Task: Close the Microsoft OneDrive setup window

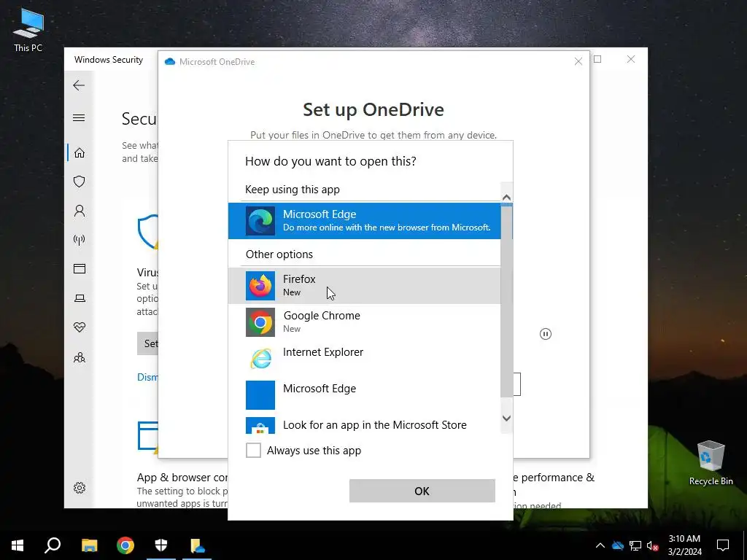Action: [578, 61]
